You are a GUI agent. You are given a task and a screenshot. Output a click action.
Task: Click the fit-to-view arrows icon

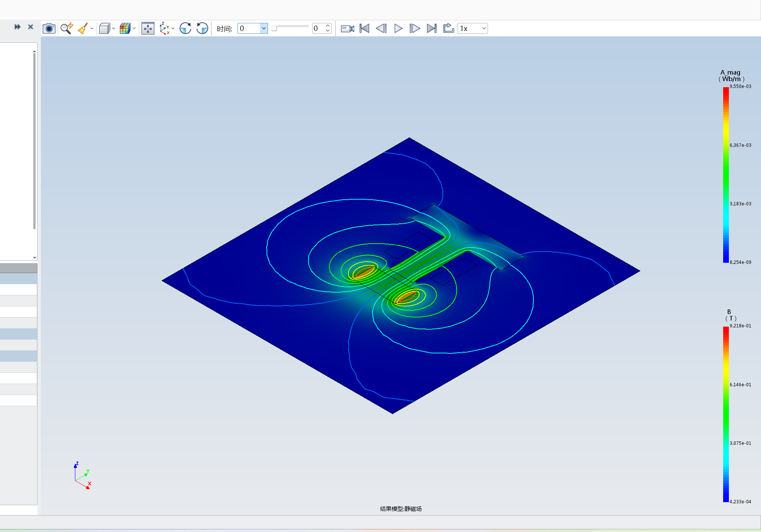click(148, 28)
